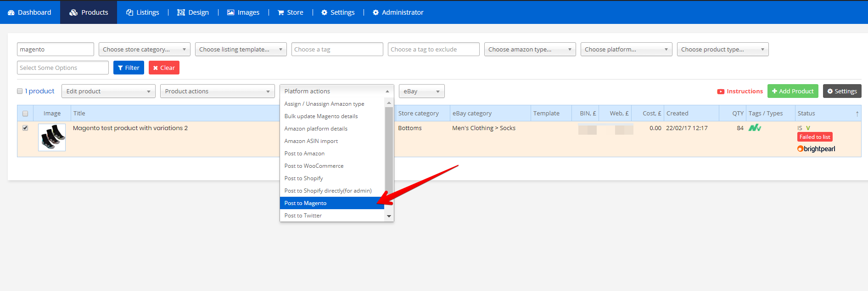Sort by the Status column header

pyautogui.click(x=828, y=114)
